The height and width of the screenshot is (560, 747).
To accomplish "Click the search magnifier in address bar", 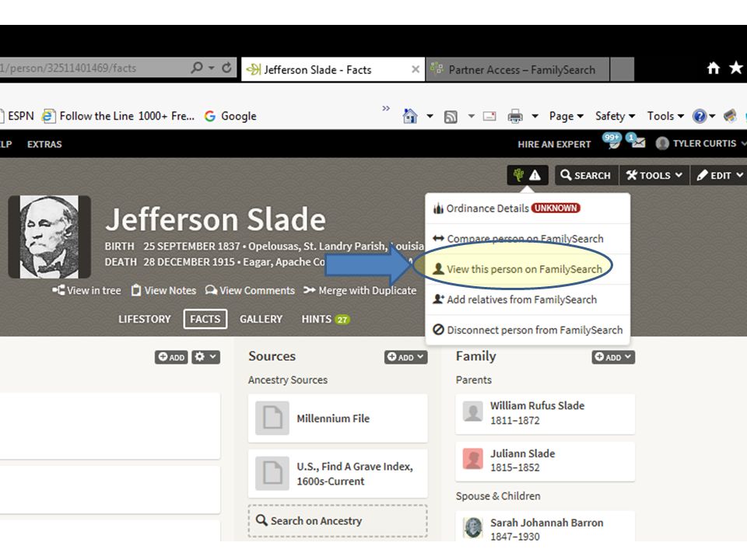I will (x=197, y=68).
